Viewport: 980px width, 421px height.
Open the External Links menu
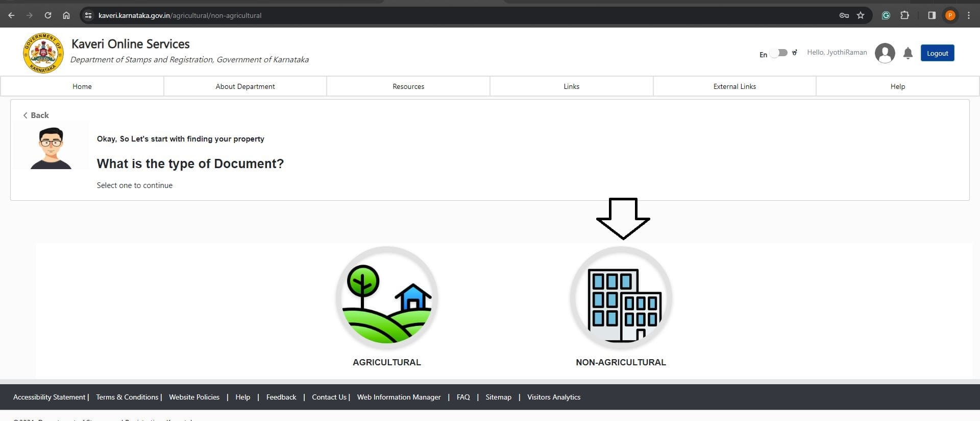[734, 86]
